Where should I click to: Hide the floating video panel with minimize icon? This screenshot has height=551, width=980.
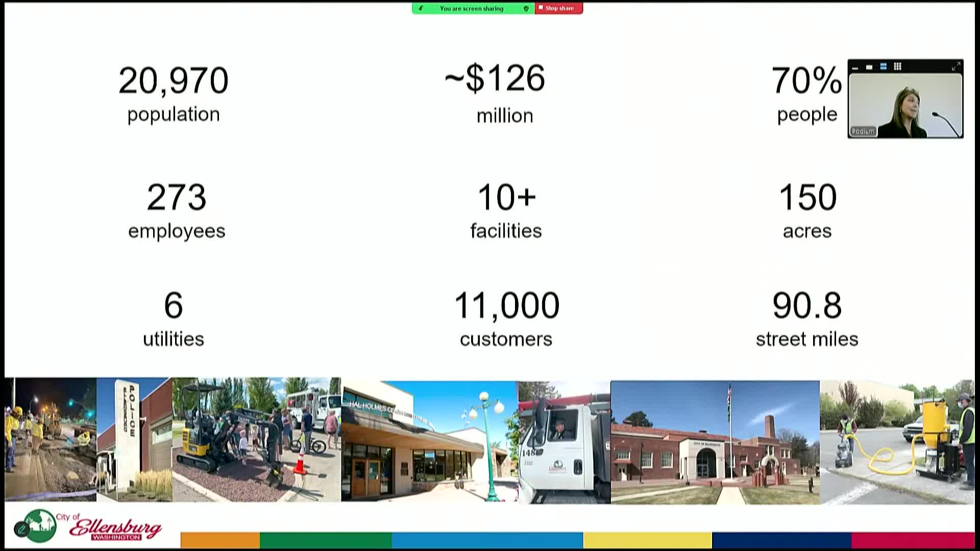click(855, 67)
